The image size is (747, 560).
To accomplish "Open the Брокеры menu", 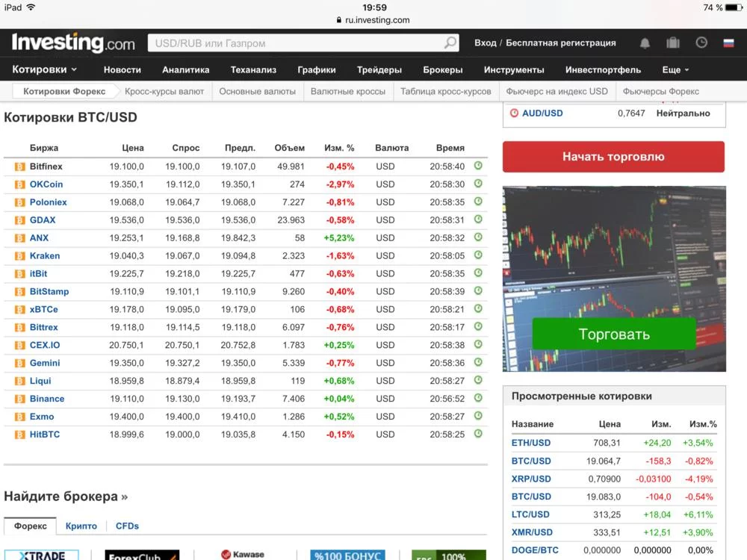I will click(442, 70).
